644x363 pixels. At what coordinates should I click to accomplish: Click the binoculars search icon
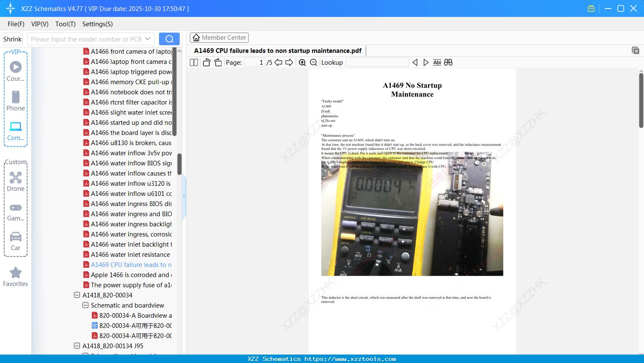[448, 62]
